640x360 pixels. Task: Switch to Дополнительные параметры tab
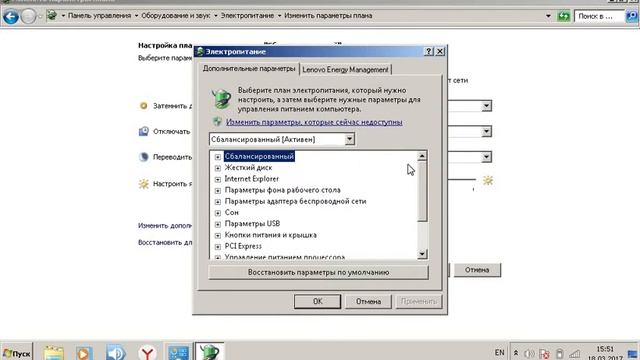pyautogui.click(x=249, y=69)
